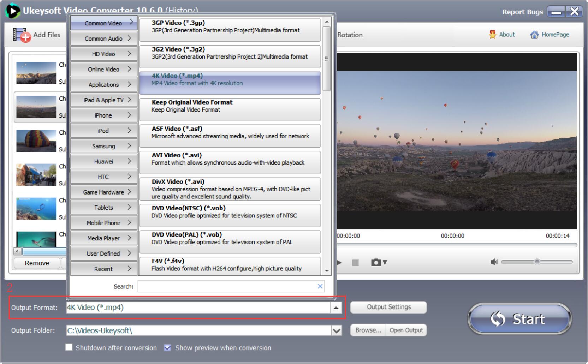Click the snapshot camera icon
The width and height of the screenshot is (588, 364).
tap(375, 262)
